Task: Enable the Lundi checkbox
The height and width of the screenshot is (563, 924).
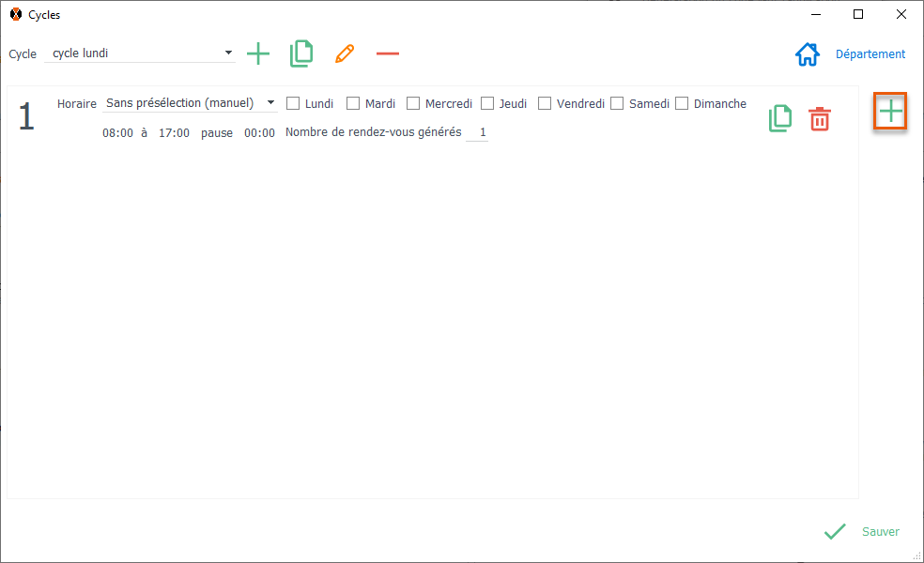Action: (293, 104)
